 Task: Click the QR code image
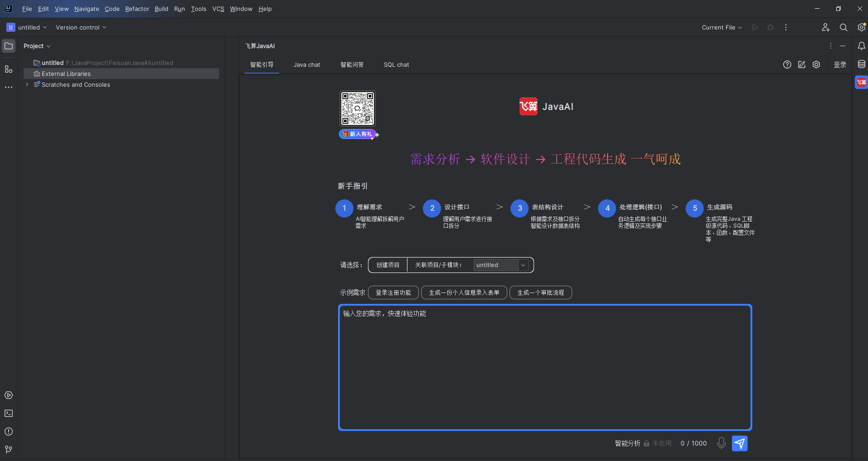pyautogui.click(x=358, y=109)
